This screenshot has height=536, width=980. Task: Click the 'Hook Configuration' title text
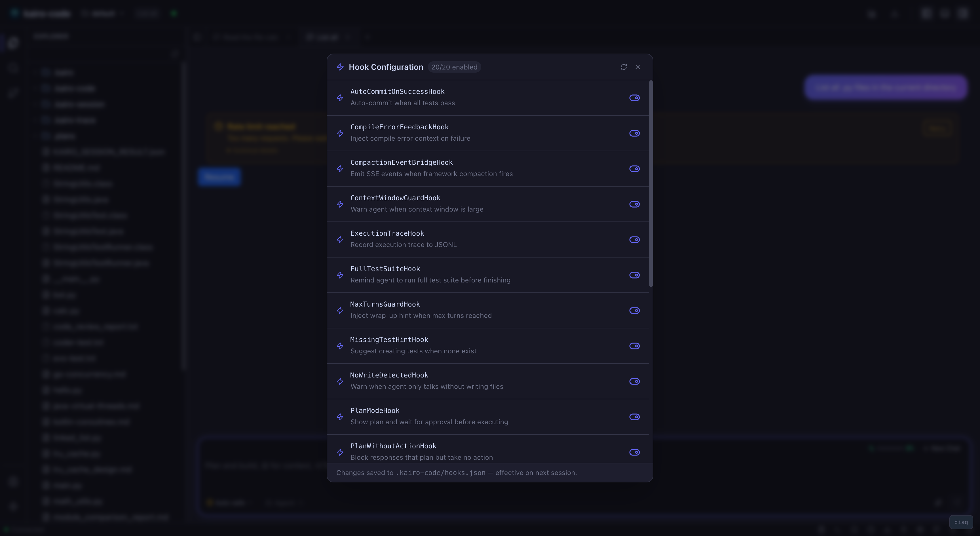[x=386, y=67]
